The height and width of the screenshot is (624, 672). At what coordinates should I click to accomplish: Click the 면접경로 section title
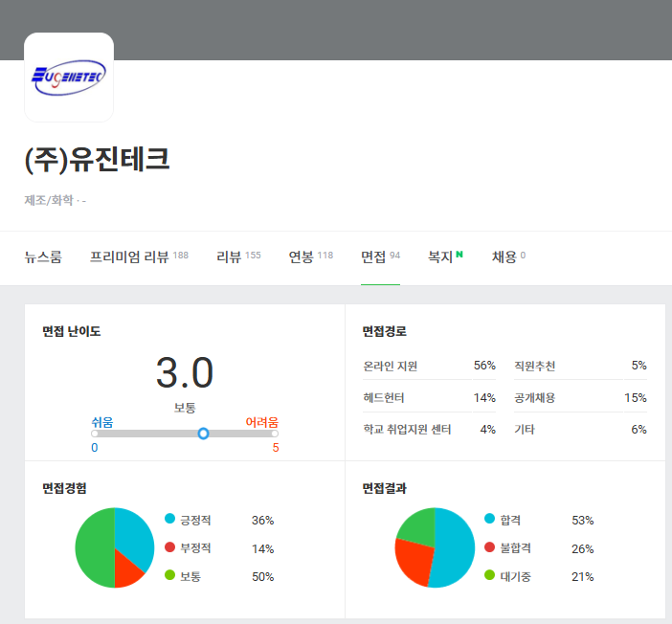point(385,331)
